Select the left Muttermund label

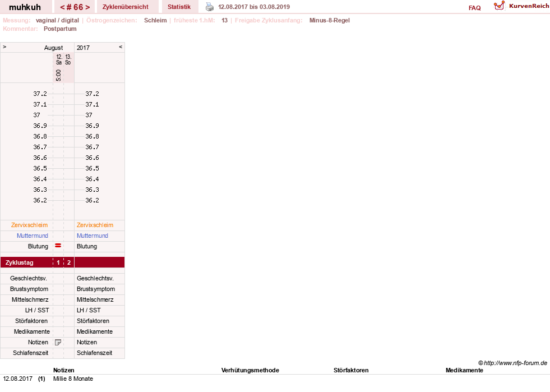pyautogui.click(x=33, y=236)
